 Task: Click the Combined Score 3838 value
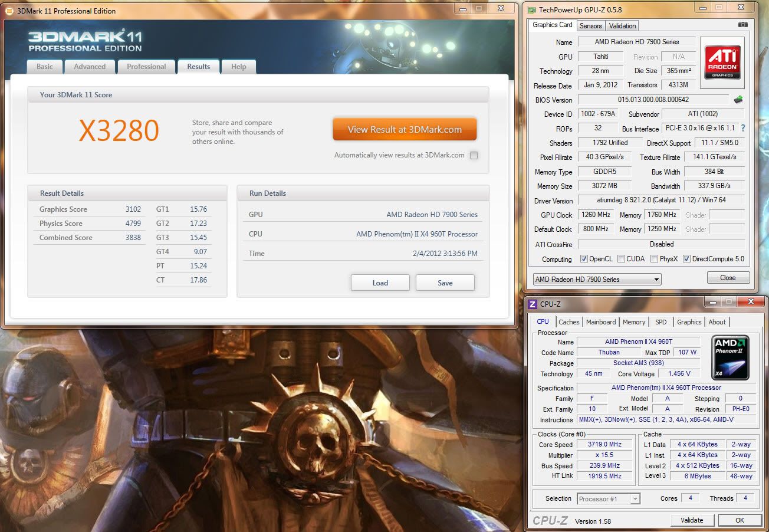tap(133, 238)
